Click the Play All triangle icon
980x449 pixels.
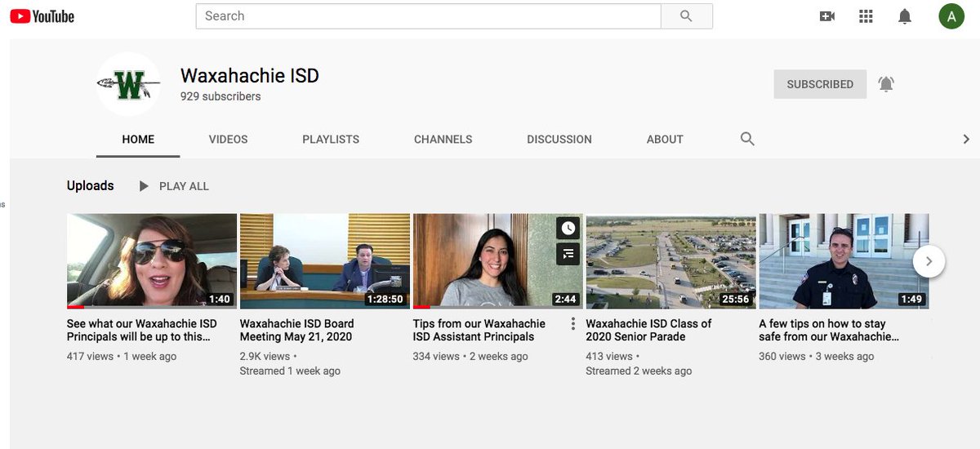tap(144, 186)
